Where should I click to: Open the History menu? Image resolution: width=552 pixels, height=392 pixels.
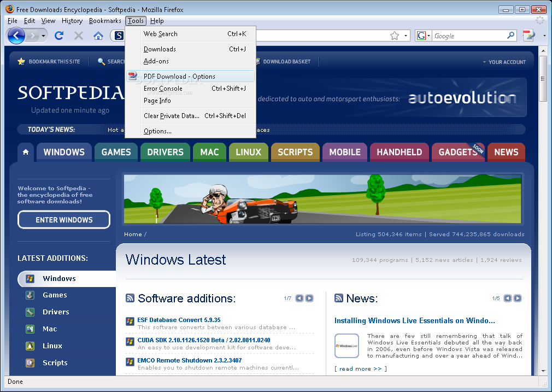tap(72, 21)
